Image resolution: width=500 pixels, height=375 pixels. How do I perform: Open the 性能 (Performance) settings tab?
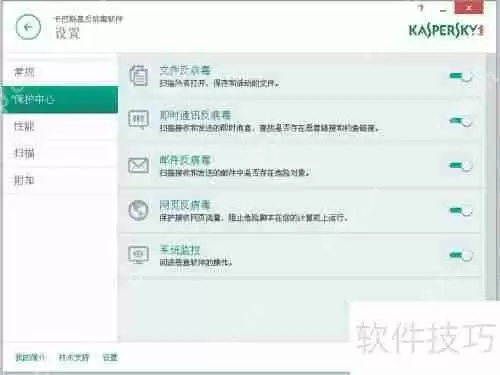pos(60,126)
